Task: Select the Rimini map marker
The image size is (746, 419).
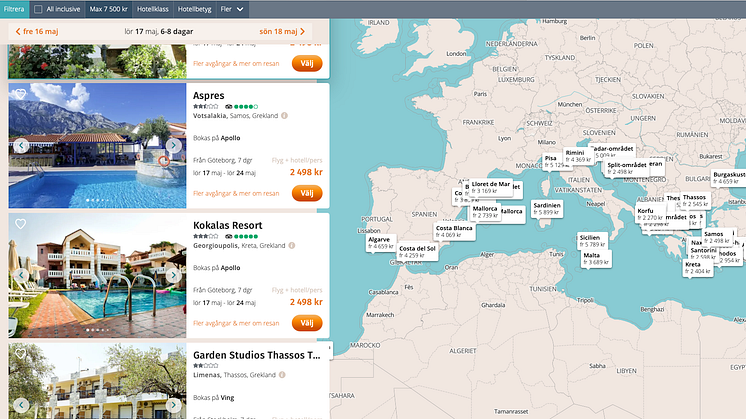Action: coord(578,156)
